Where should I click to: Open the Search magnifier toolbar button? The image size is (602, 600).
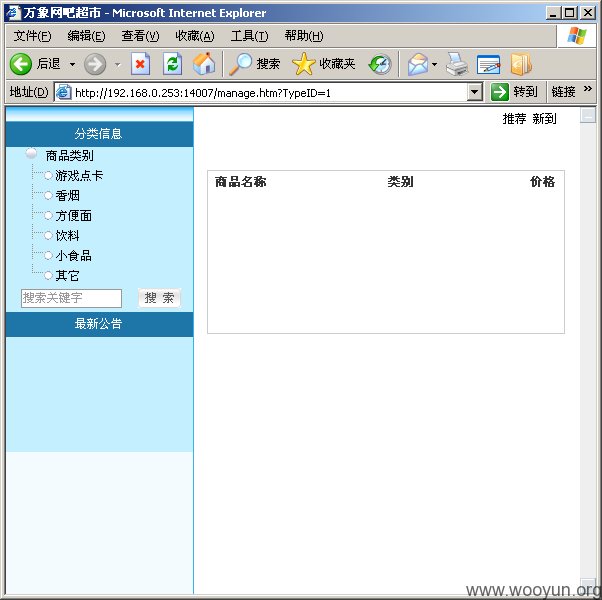pos(255,64)
